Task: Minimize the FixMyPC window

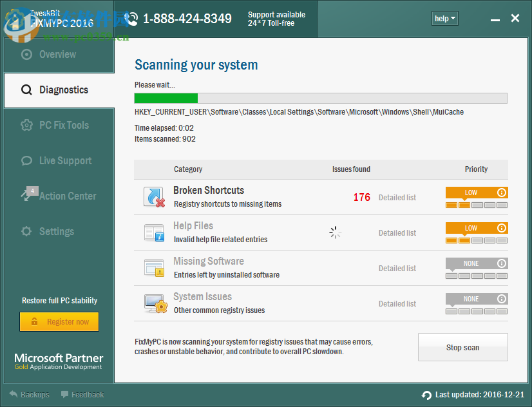Action: (x=495, y=21)
